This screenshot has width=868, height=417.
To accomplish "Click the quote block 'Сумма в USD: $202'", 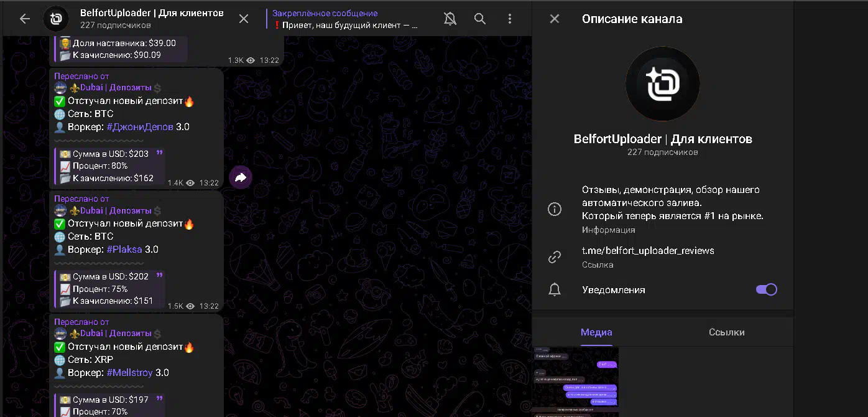I will click(109, 289).
